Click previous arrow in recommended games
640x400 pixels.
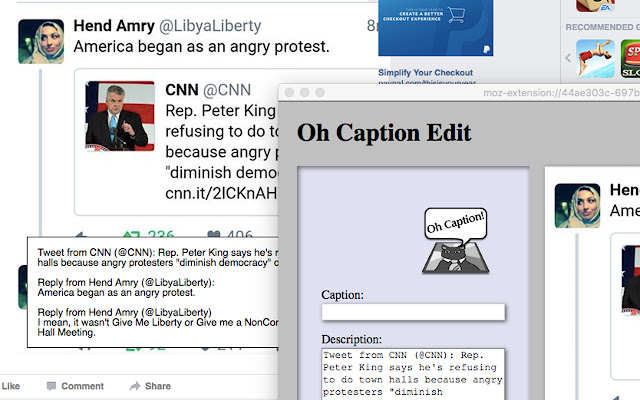[x=568, y=58]
